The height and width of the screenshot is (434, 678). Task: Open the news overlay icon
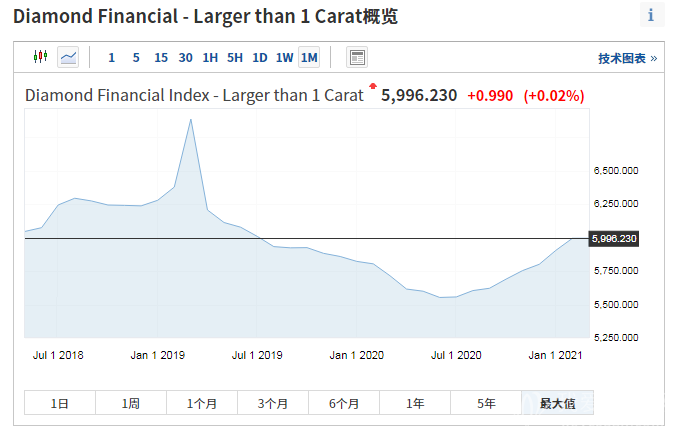[356, 57]
